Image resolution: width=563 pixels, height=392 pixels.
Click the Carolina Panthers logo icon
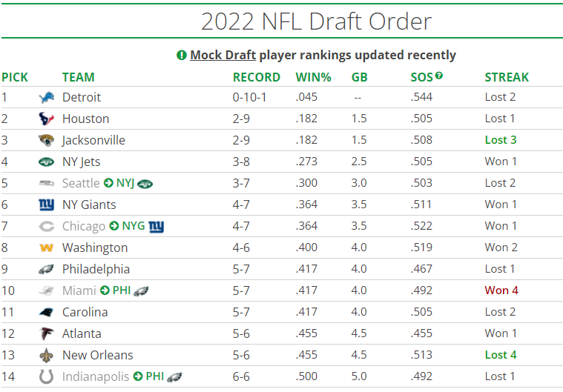click(47, 313)
